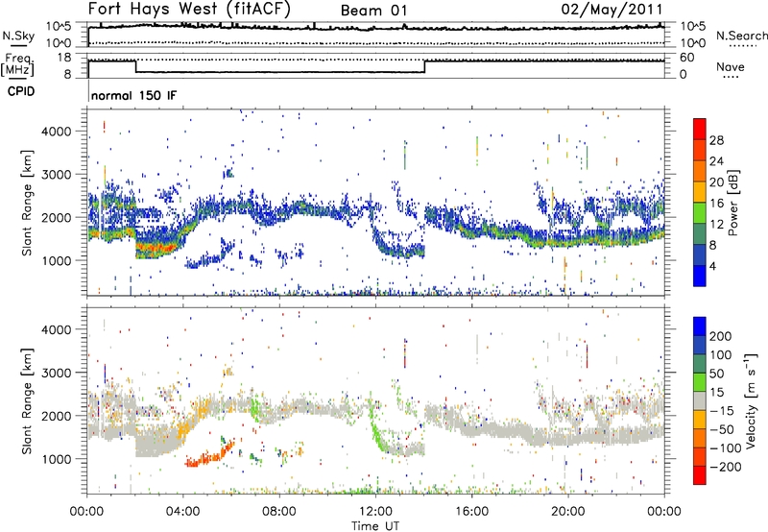Click the '20:00' time axis tick
Viewport: 768px width, 532px height.
(x=568, y=512)
